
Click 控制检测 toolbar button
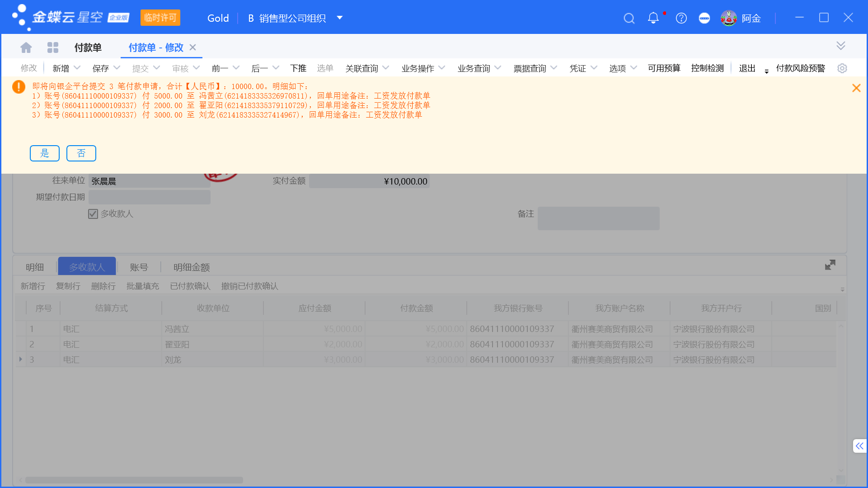[x=707, y=68]
